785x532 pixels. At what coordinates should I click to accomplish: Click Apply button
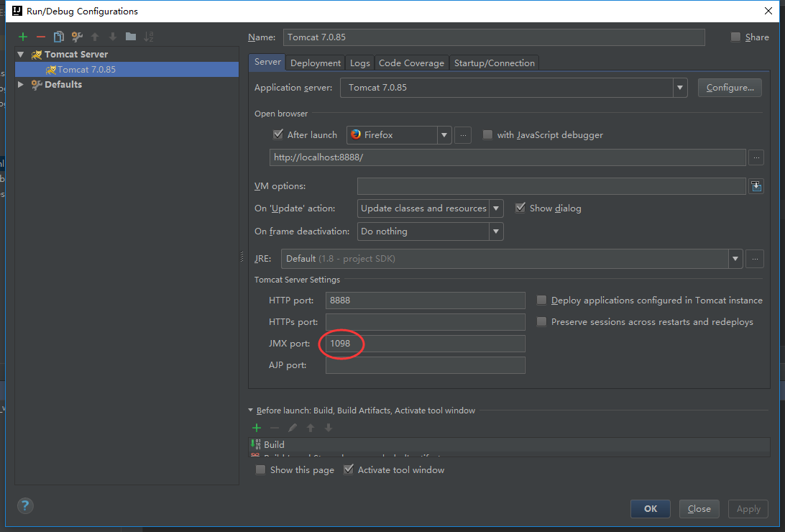point(748,508)
